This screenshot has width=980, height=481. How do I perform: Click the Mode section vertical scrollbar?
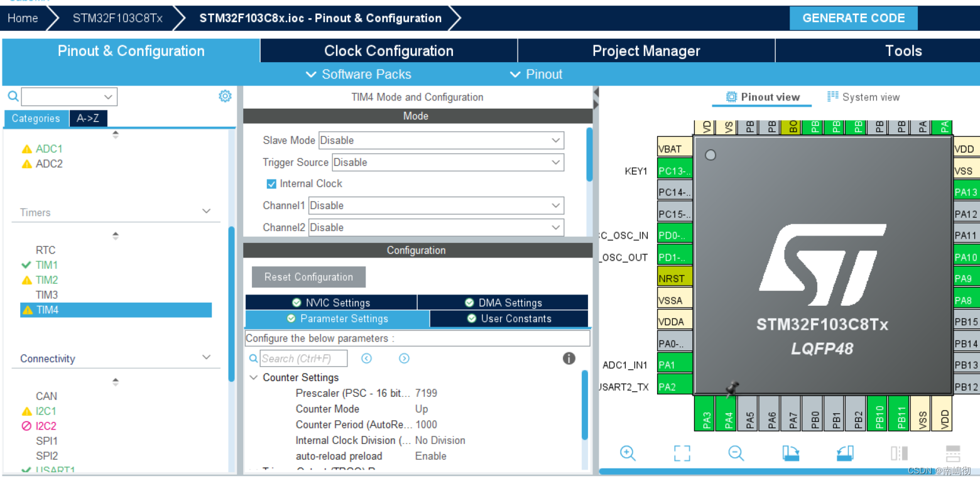[x=589, y=154]
